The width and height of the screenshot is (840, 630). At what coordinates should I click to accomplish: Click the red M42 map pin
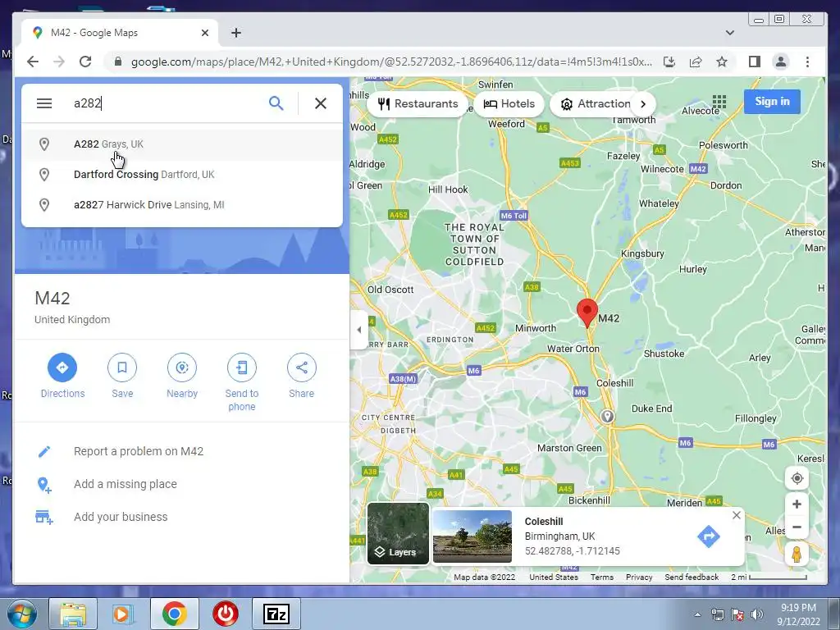pyautogui.click(x=587, y=313)
